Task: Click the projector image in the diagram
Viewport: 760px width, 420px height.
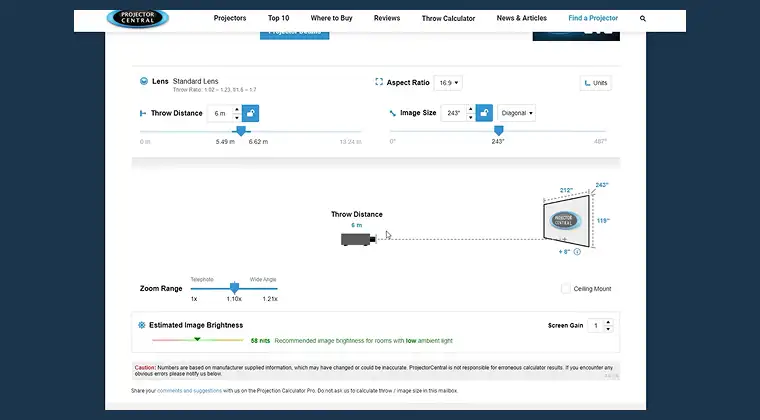Action: [x=356, y=239]
